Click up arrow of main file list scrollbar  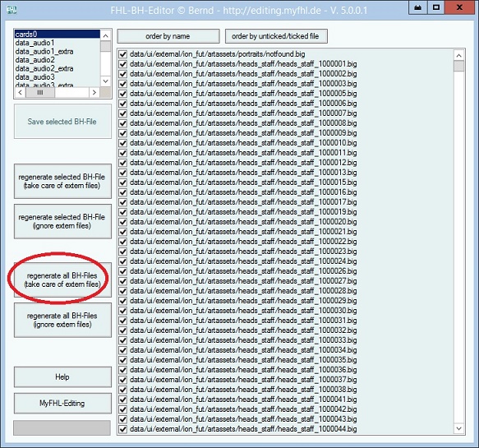tap(458, 55)
